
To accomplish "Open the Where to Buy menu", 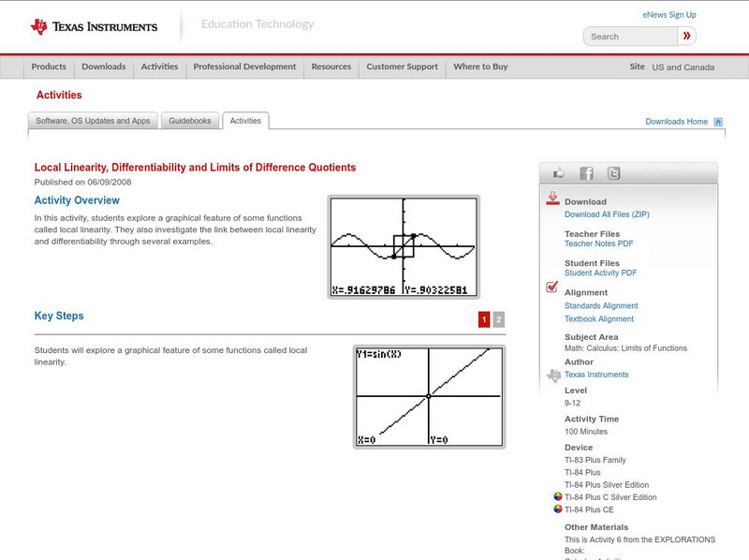I will (x=480, y=66).
